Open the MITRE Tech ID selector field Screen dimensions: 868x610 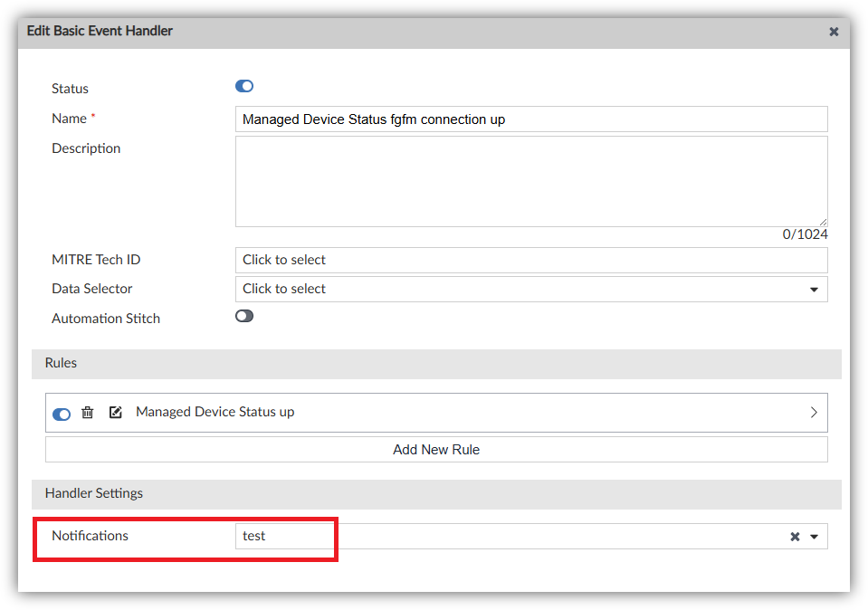click(530, 260)
